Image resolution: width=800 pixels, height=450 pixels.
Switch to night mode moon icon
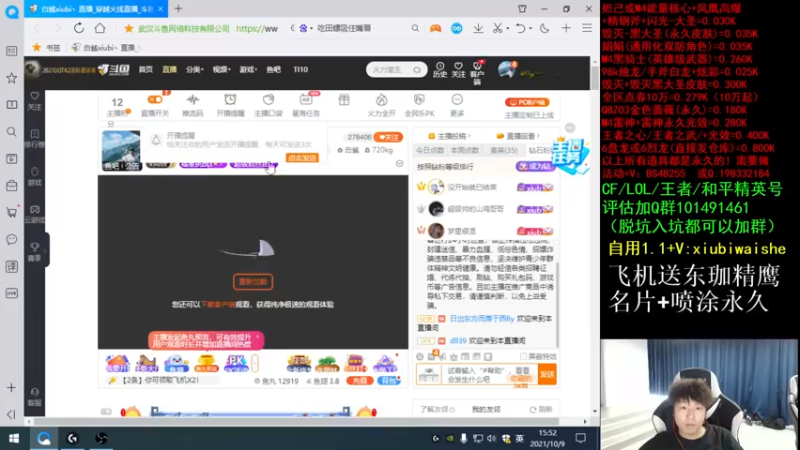(x=544, y=29)
